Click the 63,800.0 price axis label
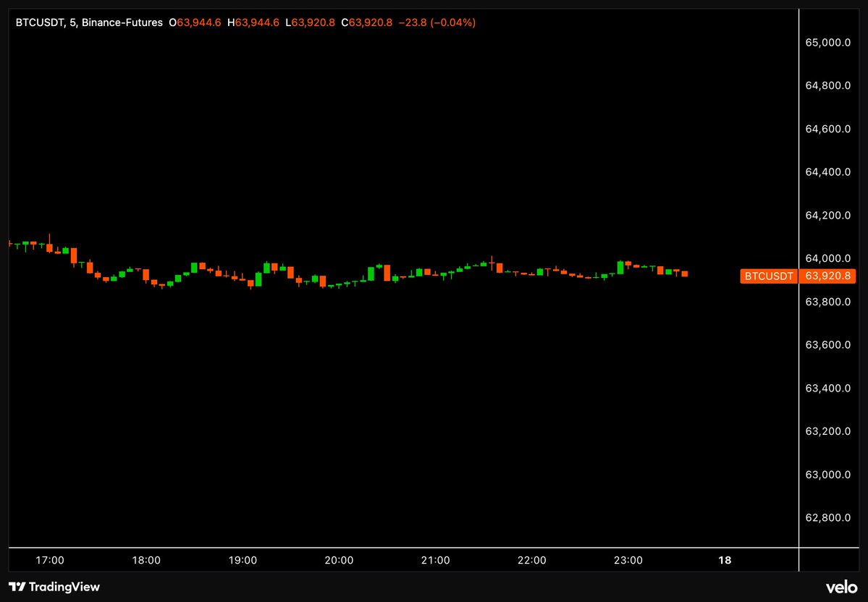The image size is (868, 602). (x=827, y=302)
